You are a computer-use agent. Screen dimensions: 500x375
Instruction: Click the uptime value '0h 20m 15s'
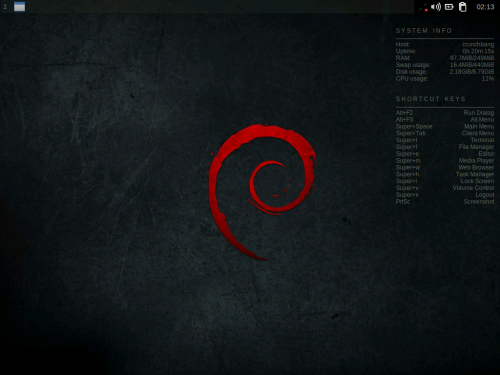point(478,51)
